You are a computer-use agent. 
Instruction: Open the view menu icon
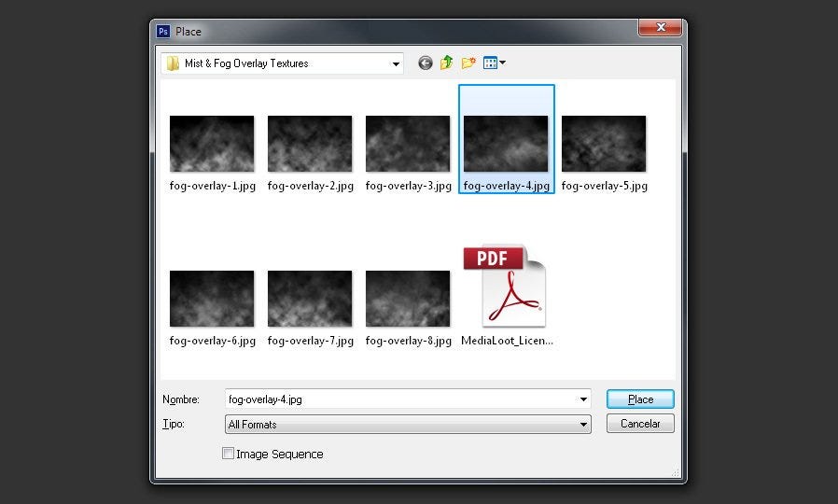(495, 63)
